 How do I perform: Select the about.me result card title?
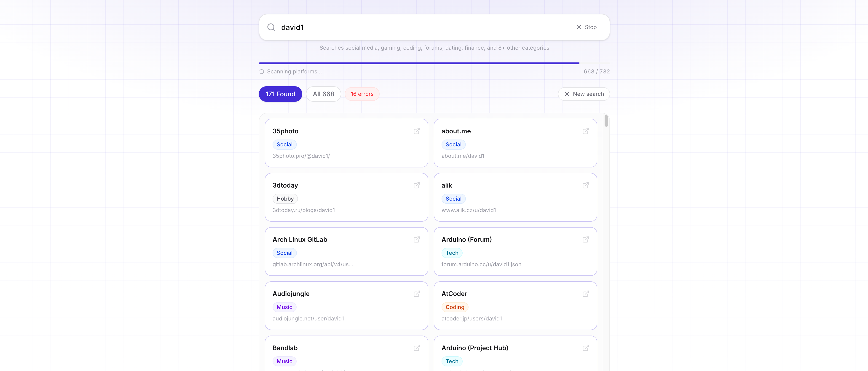[x=456, y=132]
